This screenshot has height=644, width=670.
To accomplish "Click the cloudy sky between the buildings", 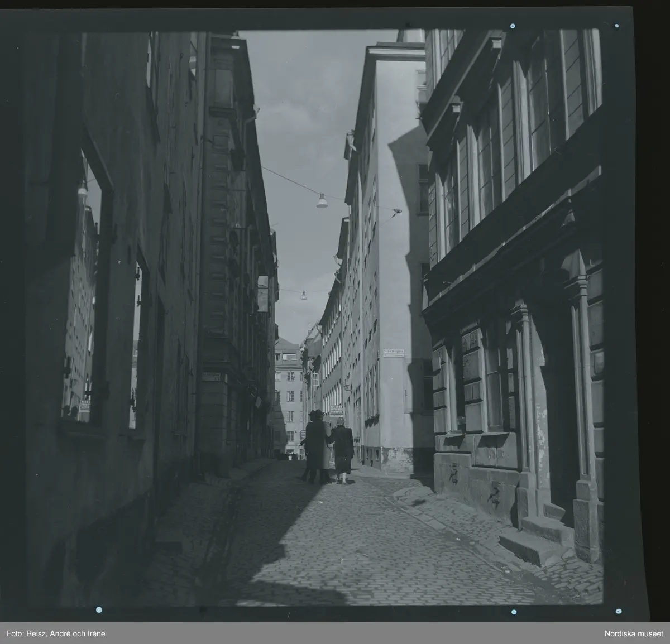I will (x=301, y=112).
